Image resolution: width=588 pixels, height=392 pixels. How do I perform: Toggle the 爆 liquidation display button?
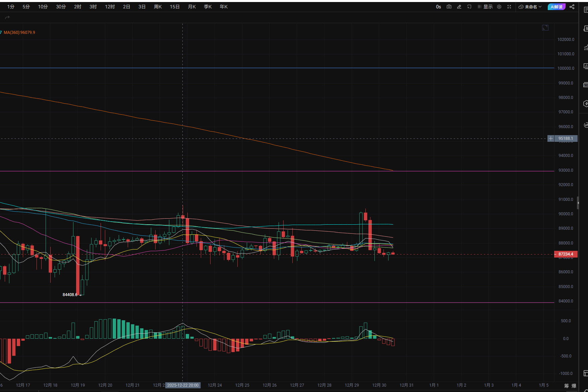(x=574, y=386)
